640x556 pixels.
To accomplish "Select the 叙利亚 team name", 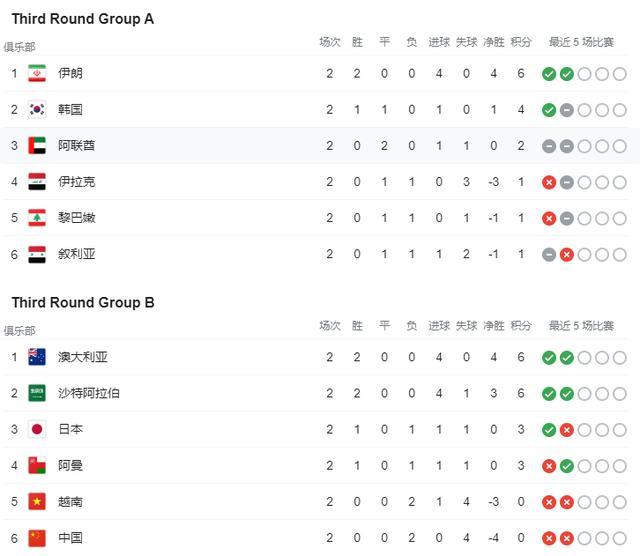I will tap(77, 254).
